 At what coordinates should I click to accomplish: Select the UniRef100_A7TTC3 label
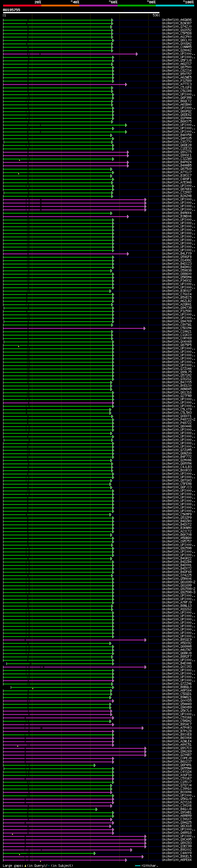pyautogui.click(x=177, y=84)
